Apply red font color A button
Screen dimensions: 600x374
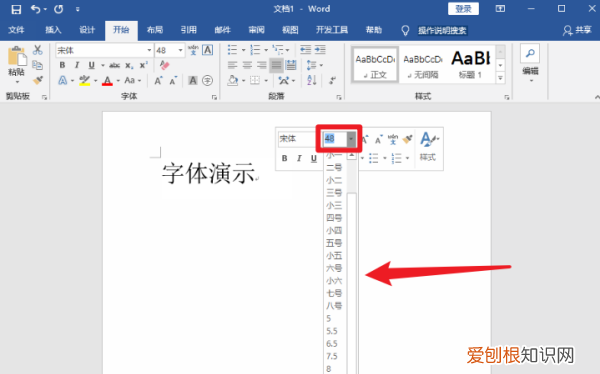pos(108,80)
